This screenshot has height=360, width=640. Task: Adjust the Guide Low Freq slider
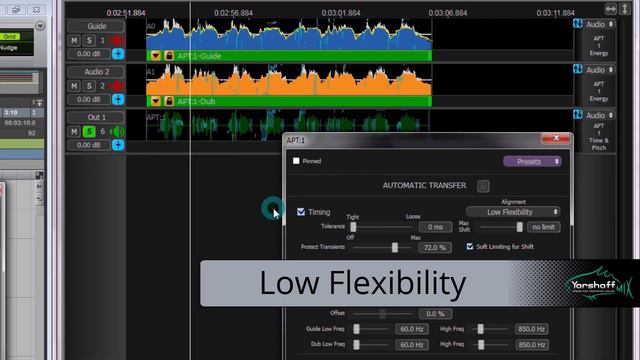(x=357, y=329)
